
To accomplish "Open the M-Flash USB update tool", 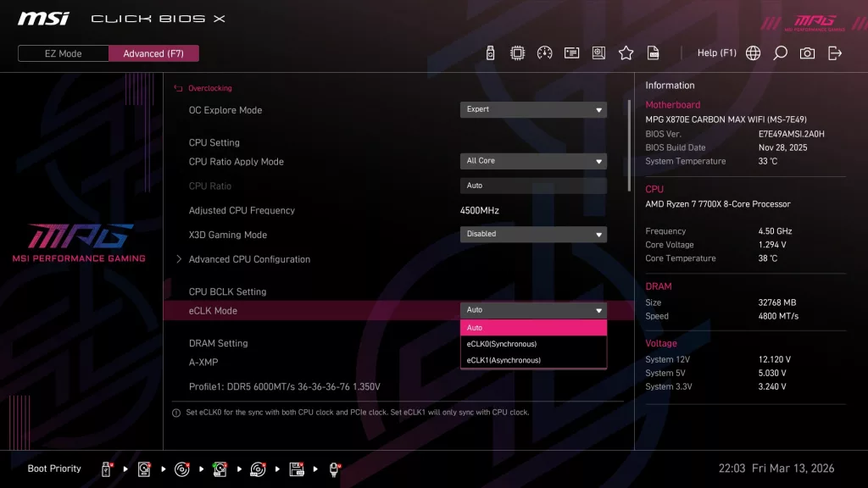I will [490, 53].
